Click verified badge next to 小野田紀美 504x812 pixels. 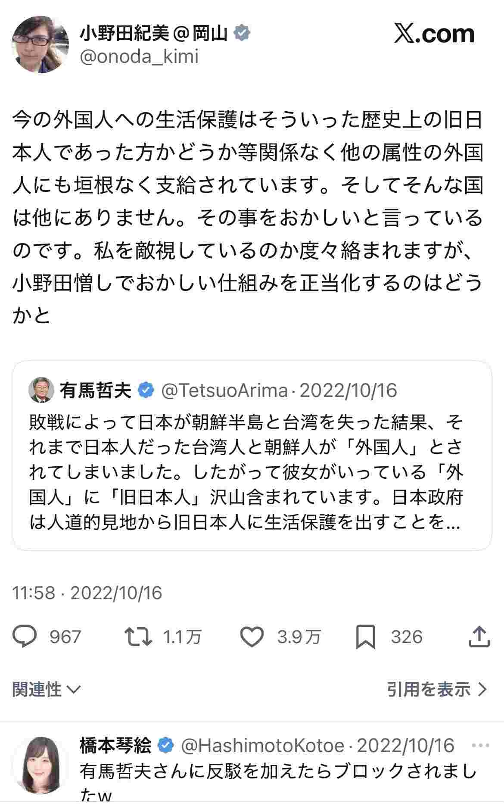242,34
